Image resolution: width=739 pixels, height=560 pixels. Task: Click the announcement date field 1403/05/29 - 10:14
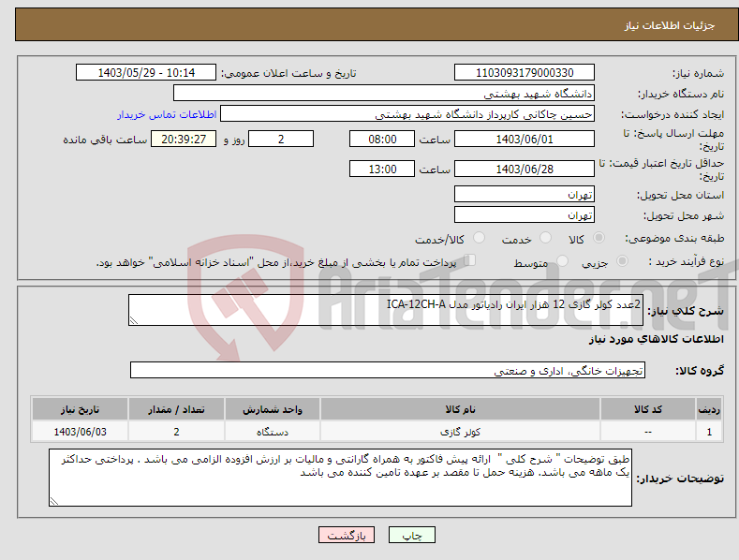click(x=145, y=73)
